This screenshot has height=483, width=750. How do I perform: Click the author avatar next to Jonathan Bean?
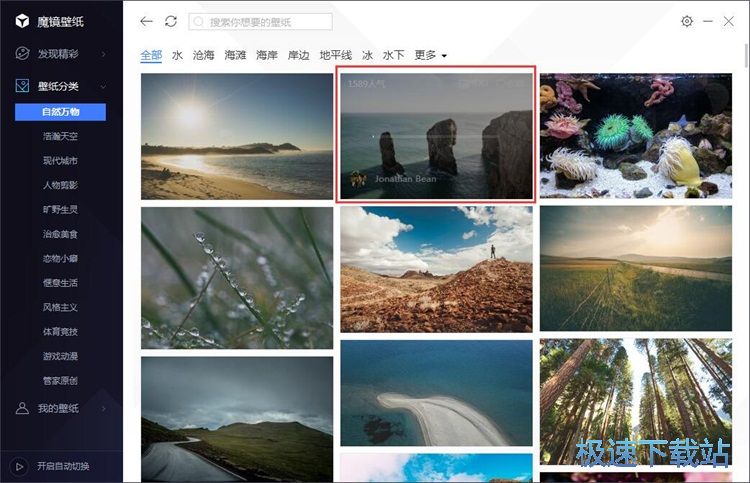(x=358, y=179)
